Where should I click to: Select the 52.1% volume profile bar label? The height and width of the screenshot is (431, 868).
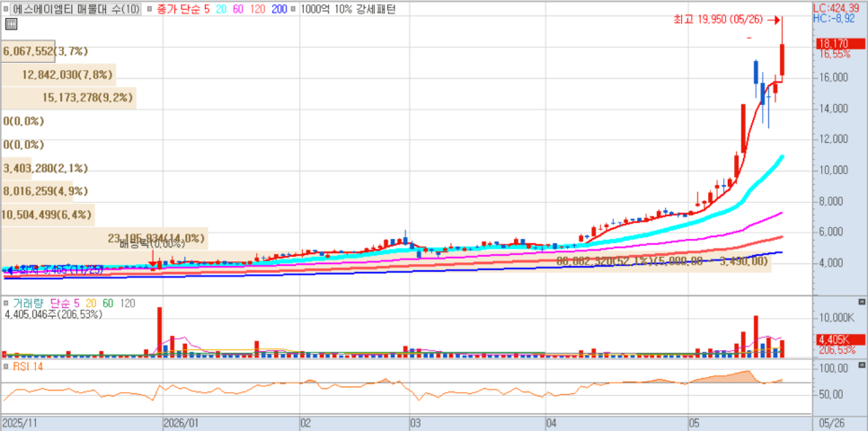(x=662, y=260)
